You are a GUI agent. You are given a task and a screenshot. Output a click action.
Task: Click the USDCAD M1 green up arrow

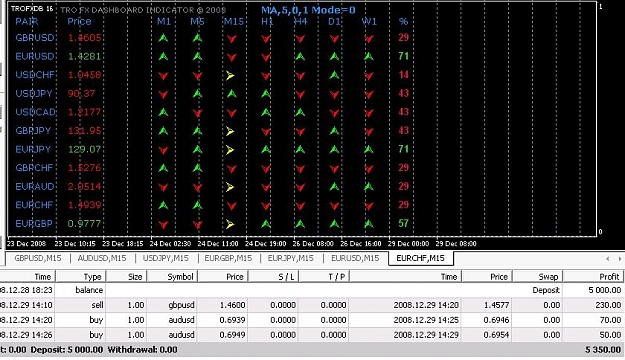coord(163,112)
